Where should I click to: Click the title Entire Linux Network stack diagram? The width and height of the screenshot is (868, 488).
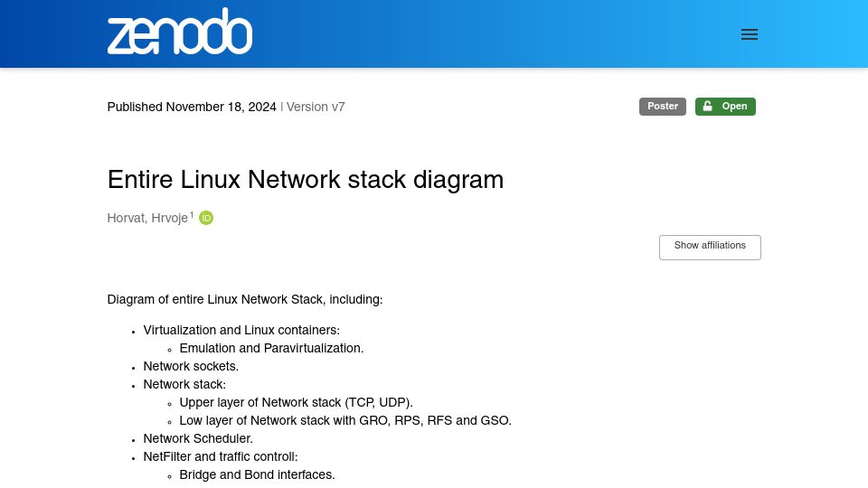305,180
